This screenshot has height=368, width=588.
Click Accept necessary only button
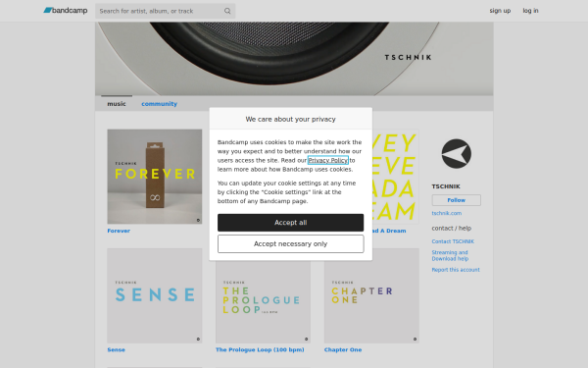(x=291, y=244)
